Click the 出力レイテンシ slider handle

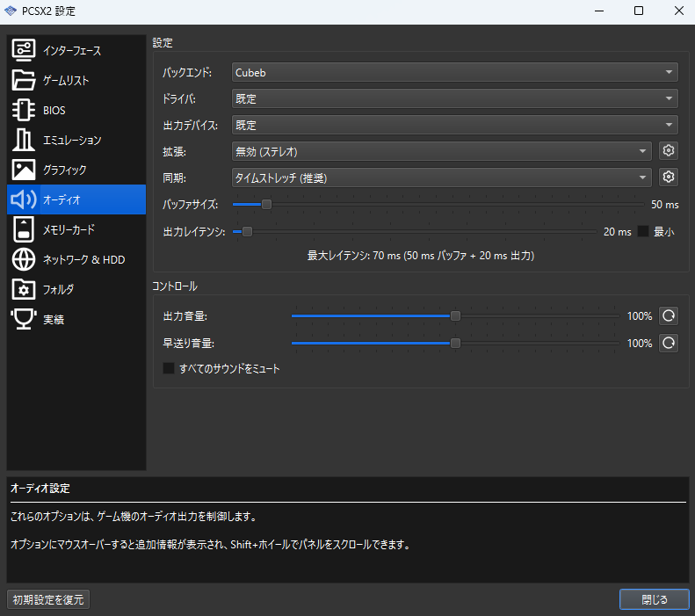click(x=247, y=231)
